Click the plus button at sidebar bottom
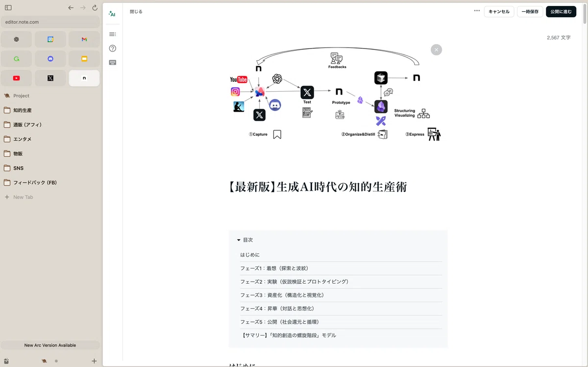The image size is (588, 367). 94,361
